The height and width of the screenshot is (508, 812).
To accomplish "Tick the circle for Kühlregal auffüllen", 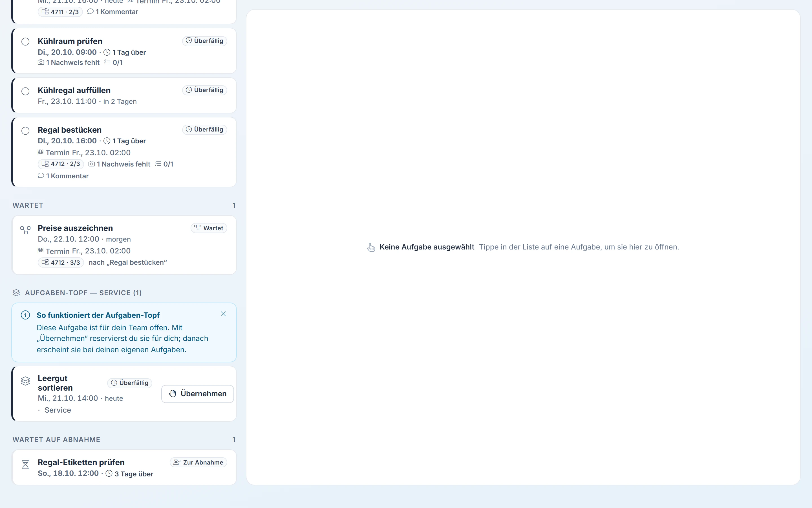I will click(x=25, y=91).
